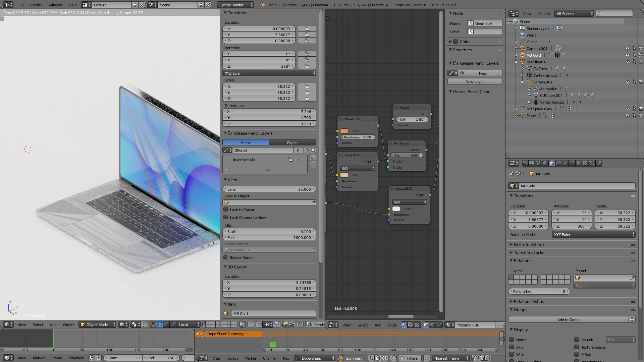Open the Diffuse BSDF color swatch
The width and height of the screenshot is (644, 362).
344,131
